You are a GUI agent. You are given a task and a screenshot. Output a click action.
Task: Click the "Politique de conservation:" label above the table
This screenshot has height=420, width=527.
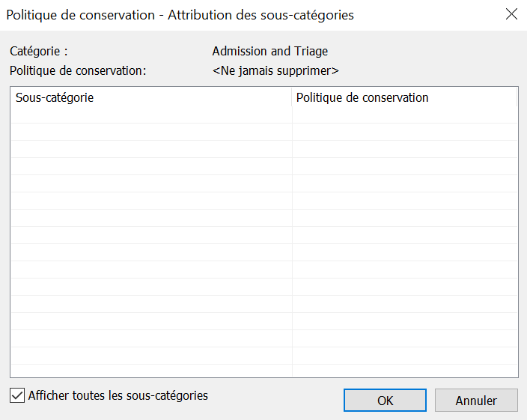[x=78, y=71]
